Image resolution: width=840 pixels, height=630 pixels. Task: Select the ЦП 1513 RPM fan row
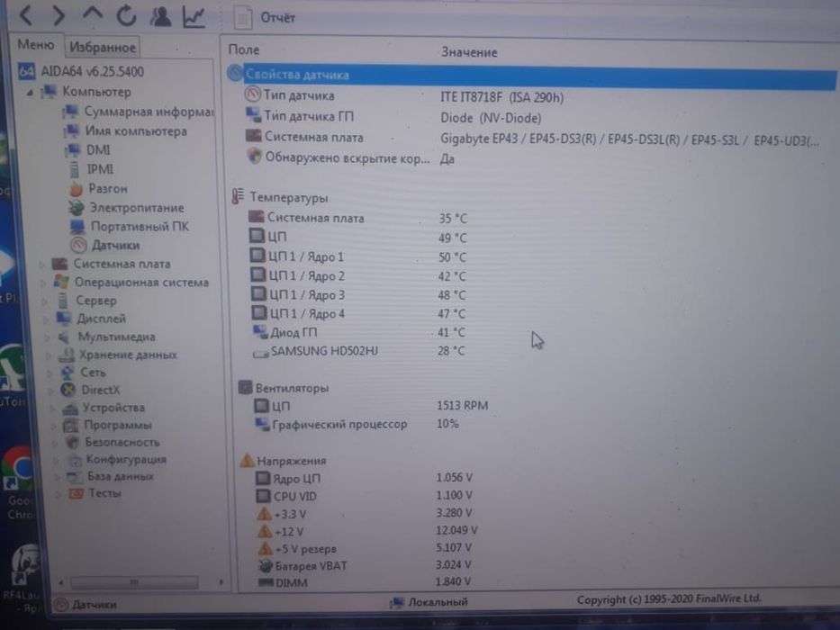click(371, 406)
